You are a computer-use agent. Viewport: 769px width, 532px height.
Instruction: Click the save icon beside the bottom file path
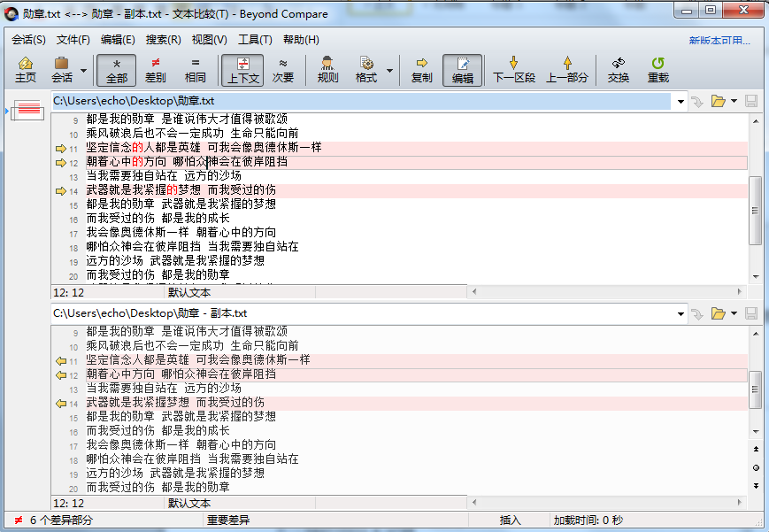coord(750,312)
